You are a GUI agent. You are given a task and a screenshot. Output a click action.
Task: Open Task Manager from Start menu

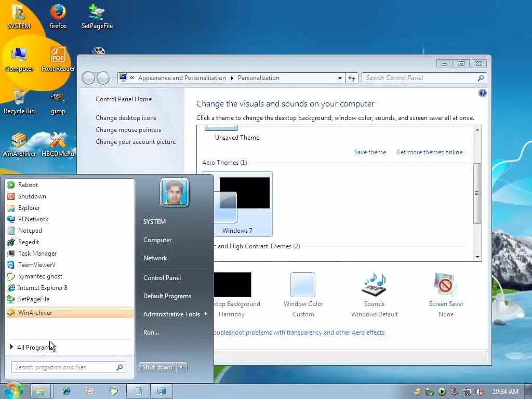[x=70, y=254]
